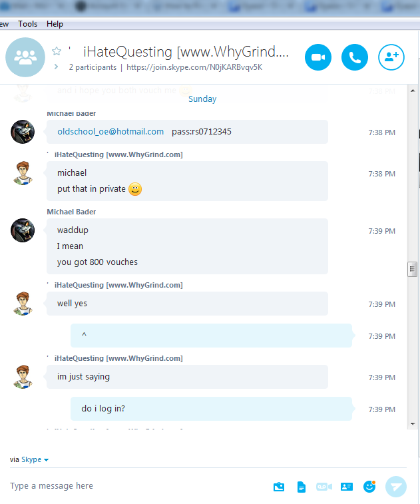This screenshot has height=504, width=420.
Task: Start a voice call
Action: 355,57
